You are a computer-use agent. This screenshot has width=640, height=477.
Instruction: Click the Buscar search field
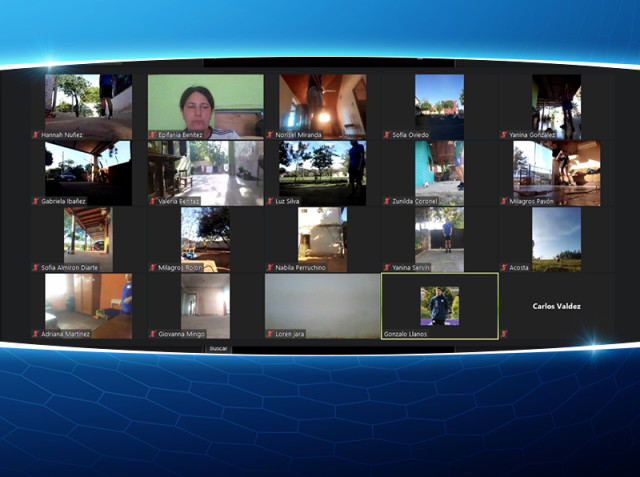coord(219,349)
